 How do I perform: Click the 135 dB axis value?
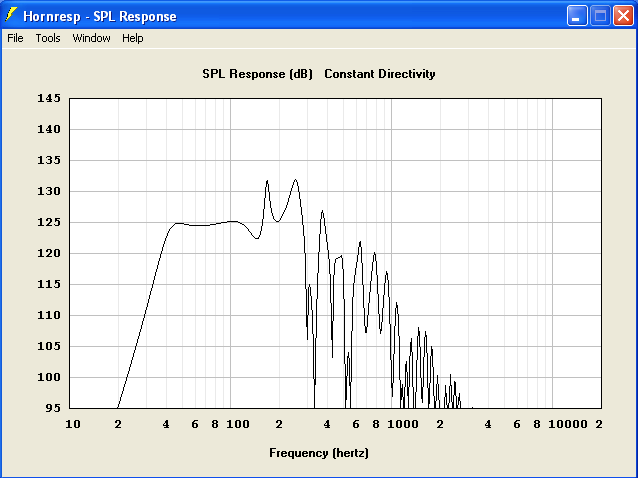point(49,160)
